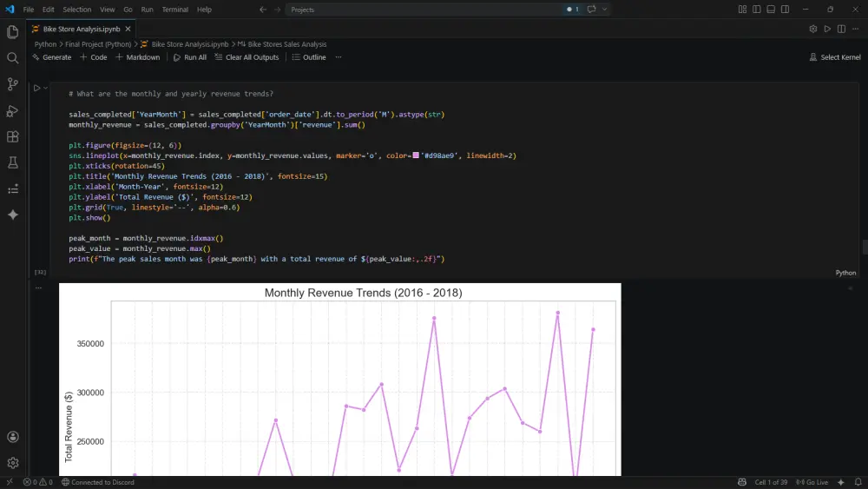Run the code cell with play button

tap(36, 88)
